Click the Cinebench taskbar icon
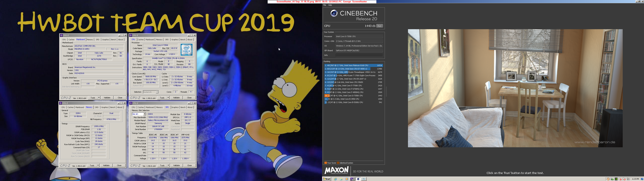 pyautogui.click(x=358, y=179)
